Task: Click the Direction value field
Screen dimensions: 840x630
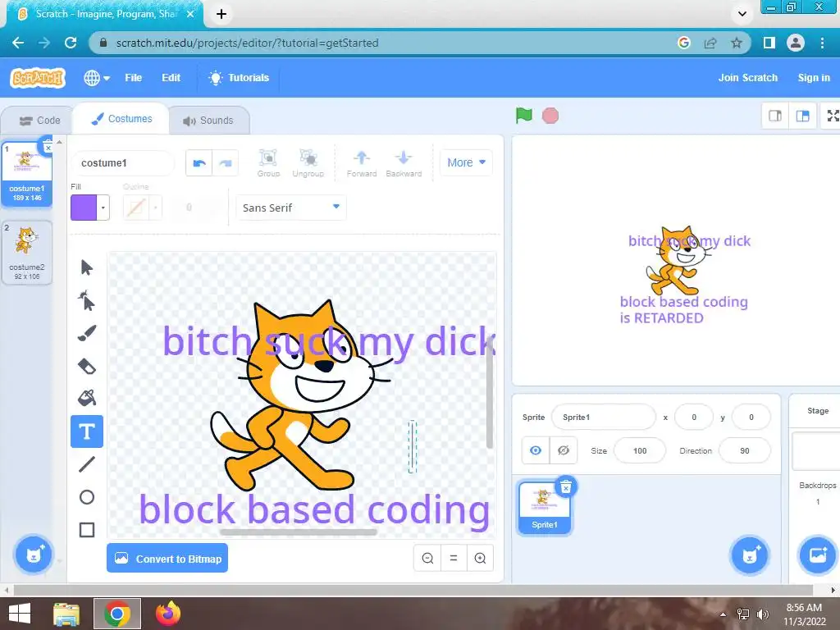Action: 745,450
